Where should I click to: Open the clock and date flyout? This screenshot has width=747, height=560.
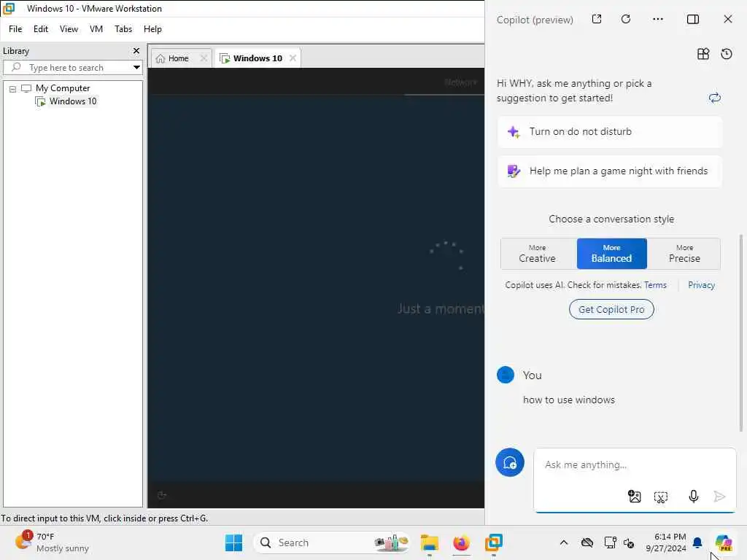point(666,542)
